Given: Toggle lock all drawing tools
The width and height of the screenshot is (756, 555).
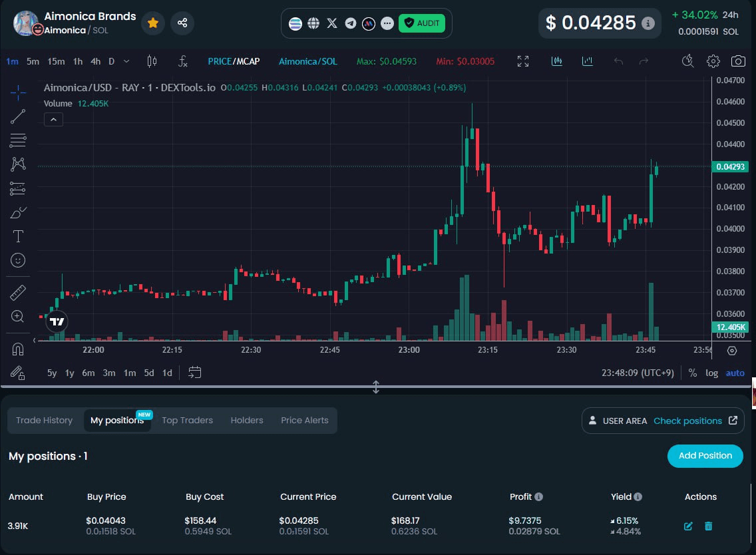Looking at the screenshot, I should tap(18, 373).
